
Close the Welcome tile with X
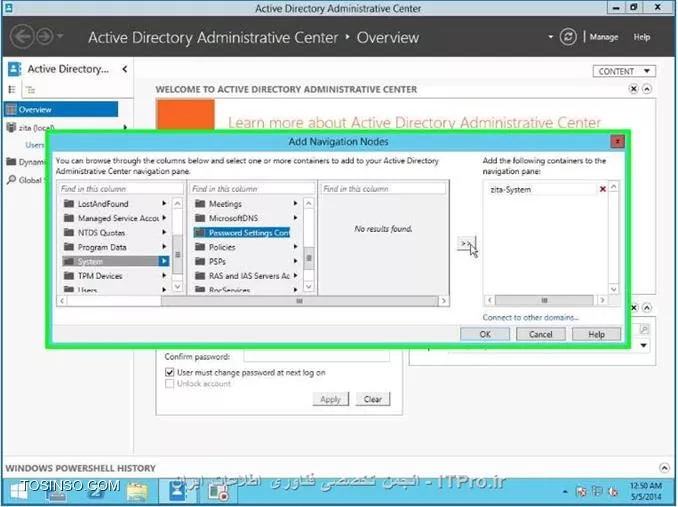point(633,89)
